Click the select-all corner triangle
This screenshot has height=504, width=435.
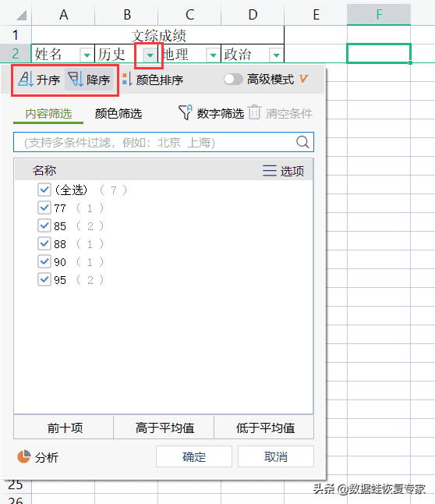click(x=21, y=15)
